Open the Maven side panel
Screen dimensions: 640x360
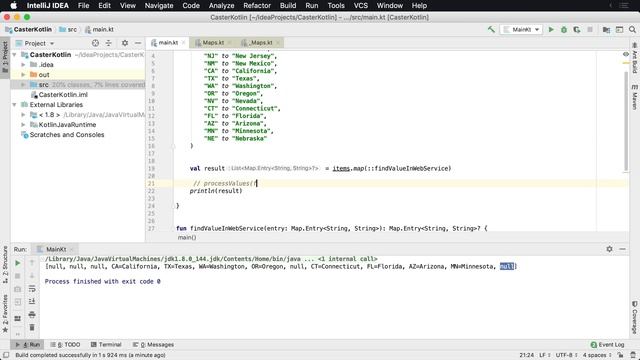(635, 97)
